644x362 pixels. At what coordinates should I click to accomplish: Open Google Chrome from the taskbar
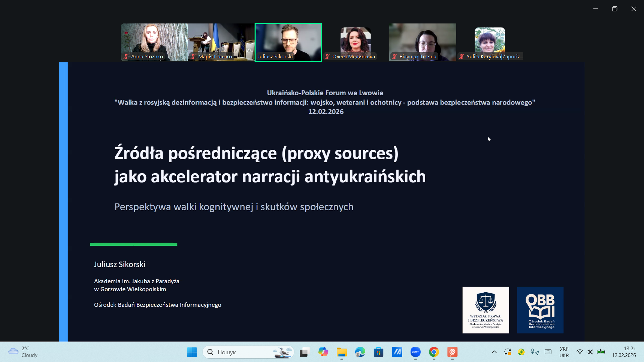click(434, 352)
